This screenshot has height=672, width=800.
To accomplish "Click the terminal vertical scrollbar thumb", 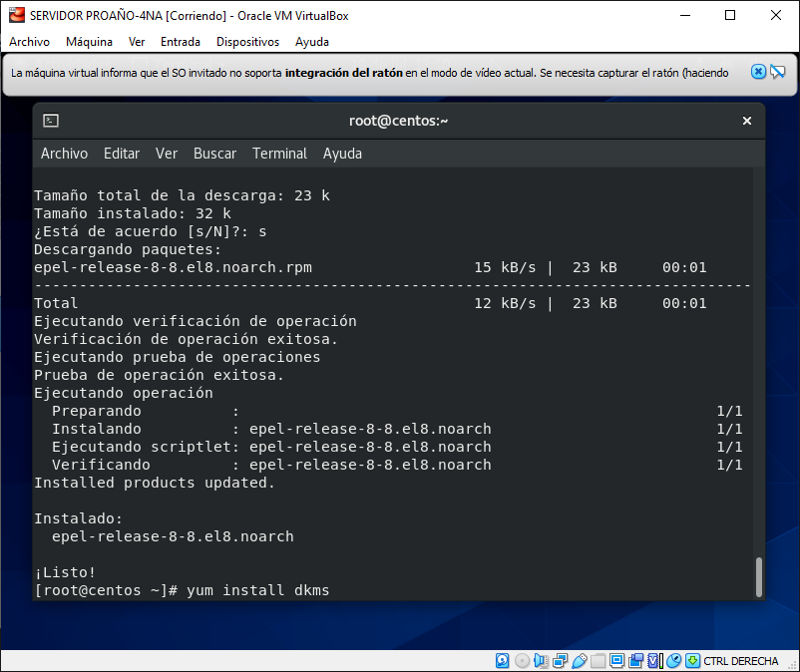I will [759, 576].
